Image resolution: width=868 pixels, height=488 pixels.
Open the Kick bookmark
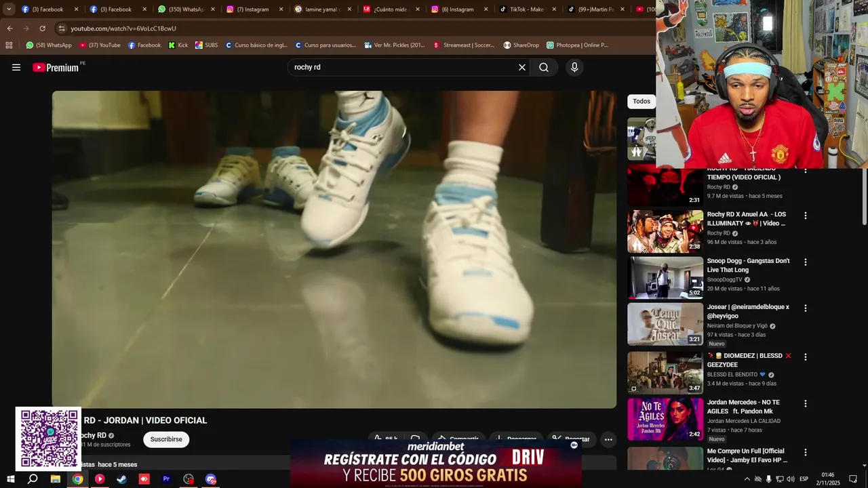click(178, 45)
